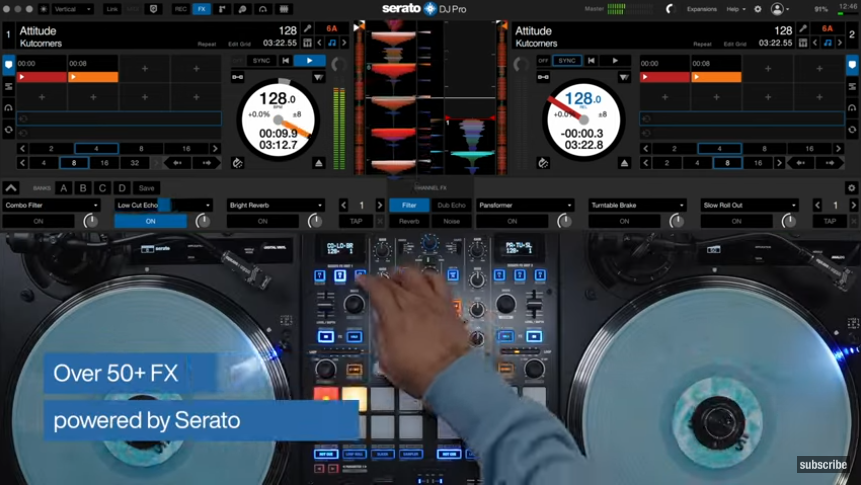Select FX bank A
This screenshot has width=861, height=485.
coord(64,188)
